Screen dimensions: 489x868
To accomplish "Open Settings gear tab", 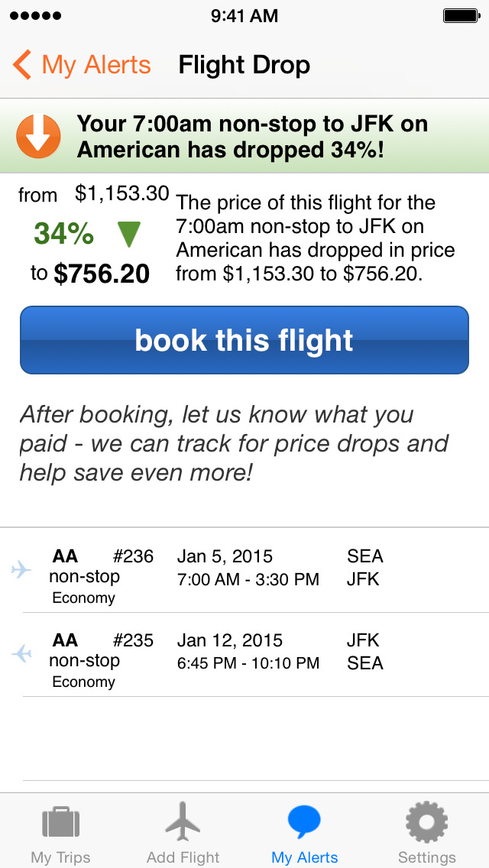I will click(426, 833).
